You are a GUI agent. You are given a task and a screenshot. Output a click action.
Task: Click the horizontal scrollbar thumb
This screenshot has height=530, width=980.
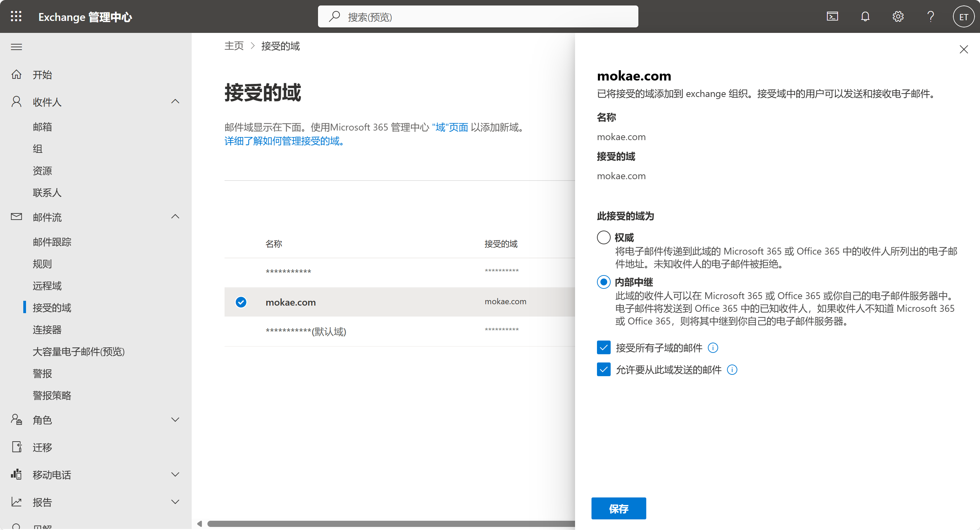point(391,523)
